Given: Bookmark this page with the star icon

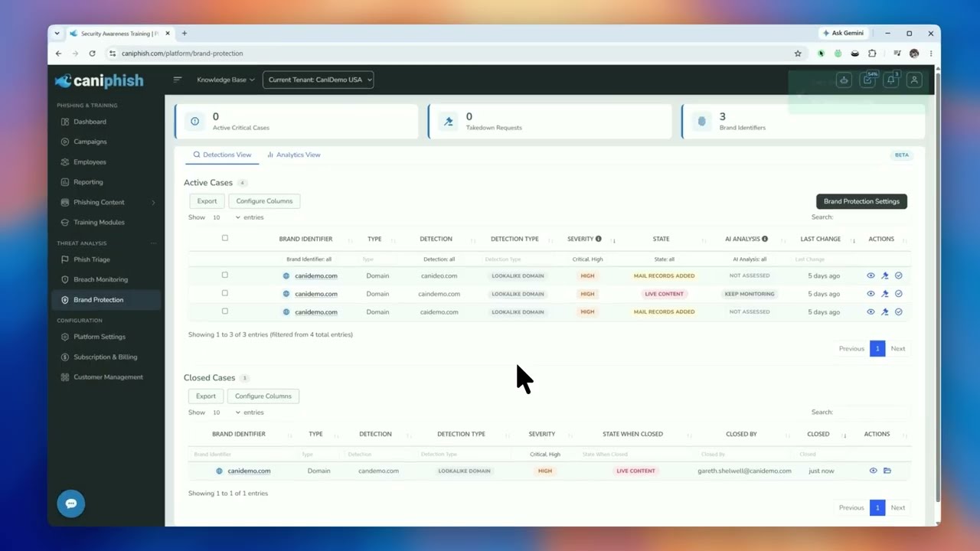Looking at the screenshot, I should tap(798, 54).
